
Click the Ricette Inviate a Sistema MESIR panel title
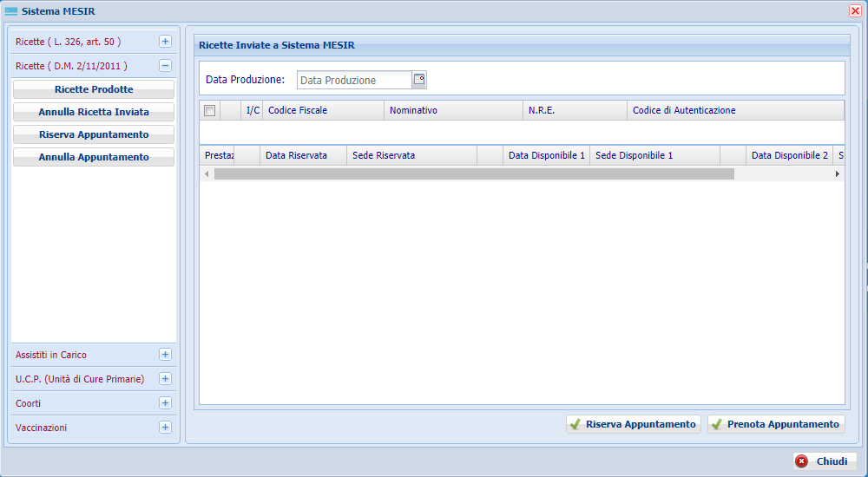[277, 45]
